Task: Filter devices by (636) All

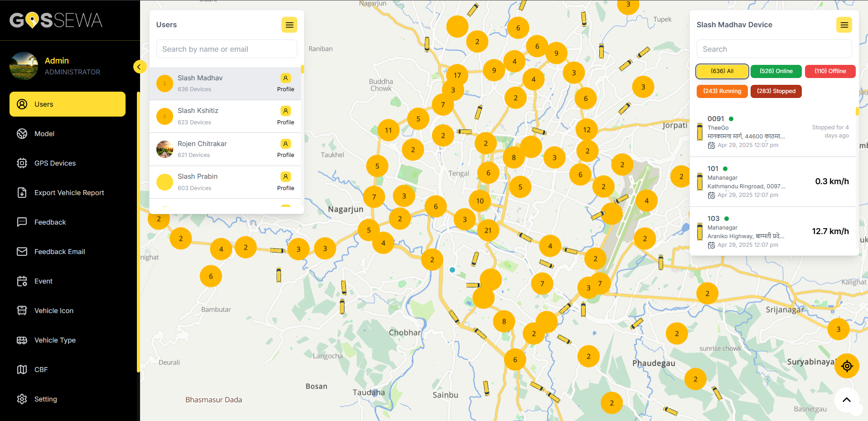Action: pos(722,71)
